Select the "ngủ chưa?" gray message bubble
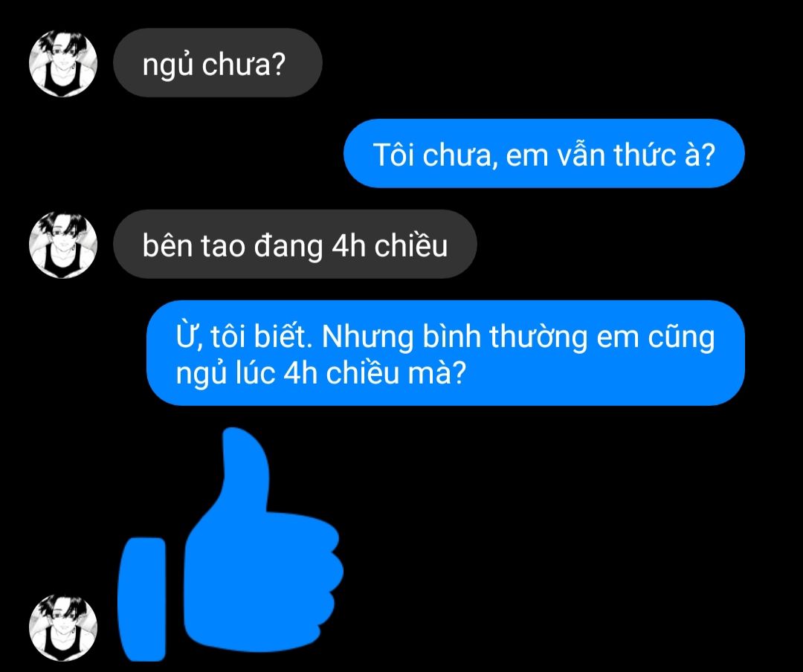 218,63
